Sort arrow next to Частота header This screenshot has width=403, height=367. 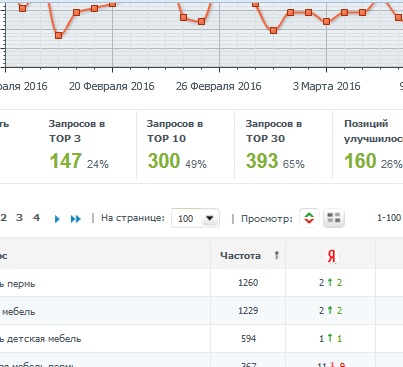click(276, 256)
